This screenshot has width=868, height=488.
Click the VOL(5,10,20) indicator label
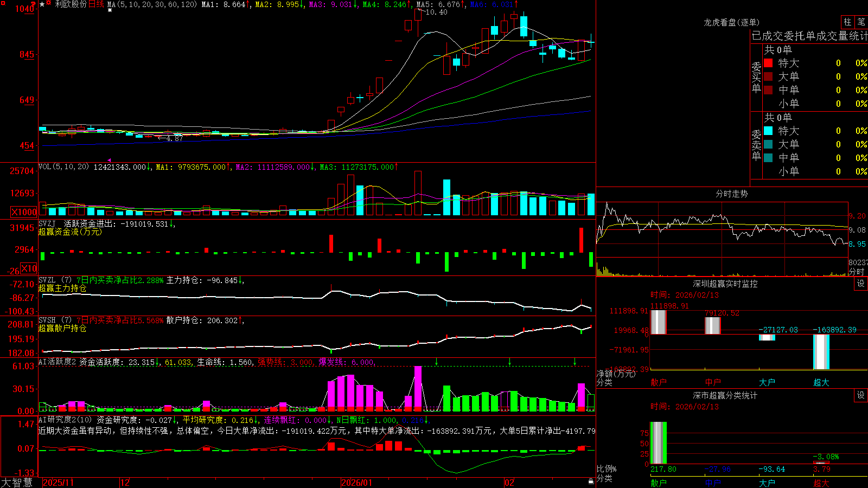pyautogui.click(x=63, y=167)
